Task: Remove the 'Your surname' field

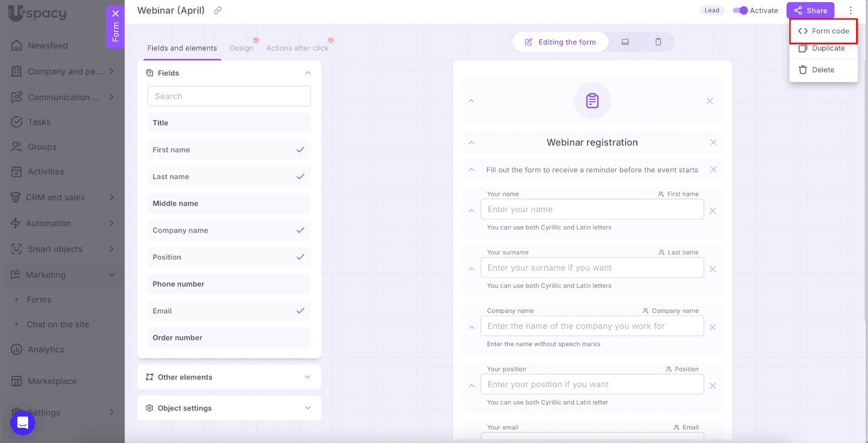Action: [713, 269]
